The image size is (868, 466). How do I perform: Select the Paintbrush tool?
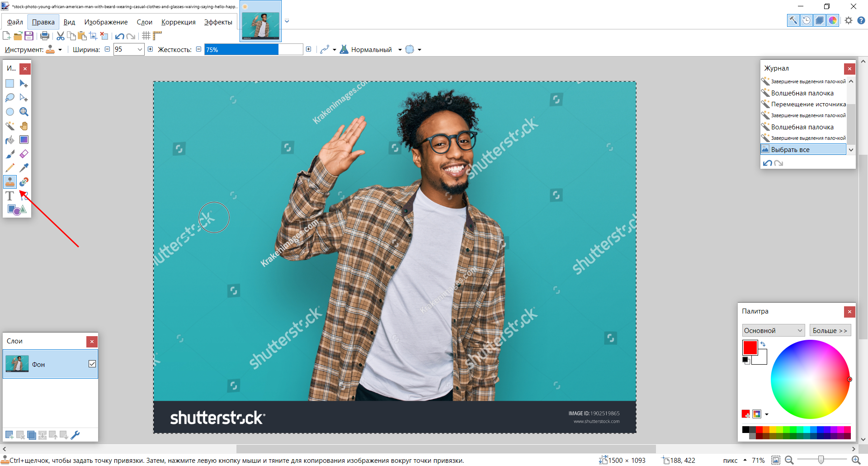tap(9, 154)
